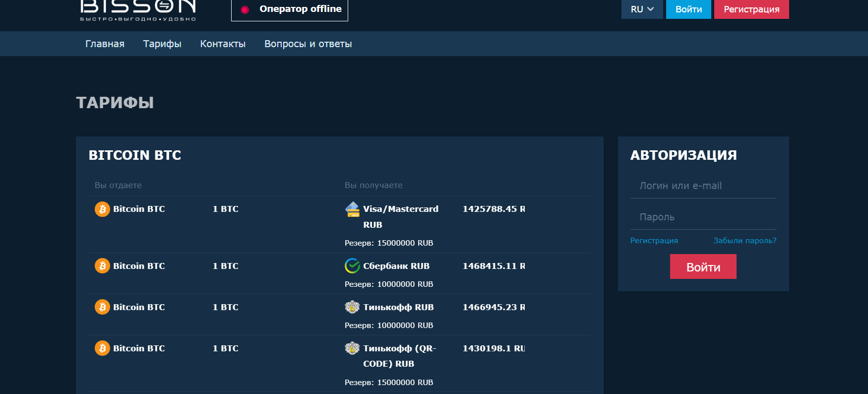
Task: Click the Резерв: 15000000 RUB text under Тинькофф QR-CODE
Action: tap(389, 383)
